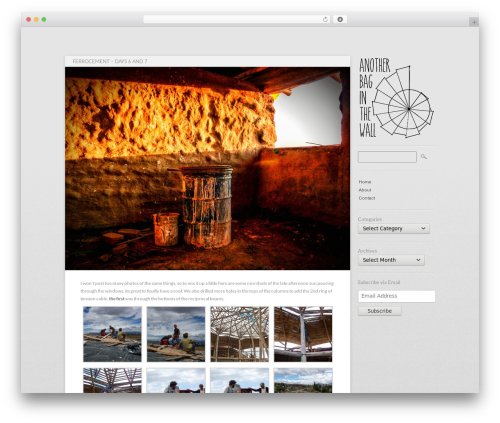Viewport: 500px width, 423px height.
Task: Close the window with the red button
Action: click(29, 20)
